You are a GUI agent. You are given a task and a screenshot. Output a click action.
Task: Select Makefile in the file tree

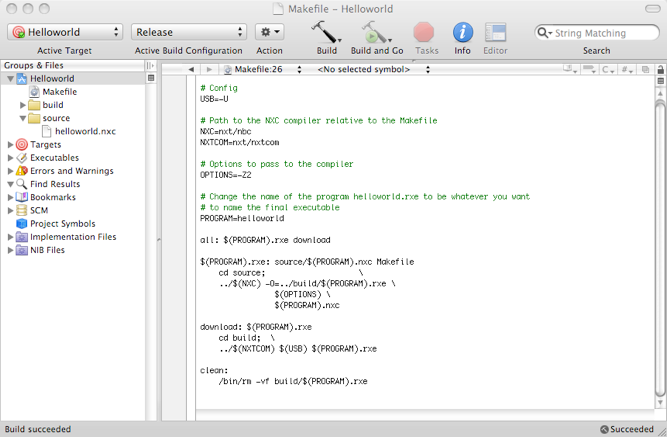click(x=60, y=91)
